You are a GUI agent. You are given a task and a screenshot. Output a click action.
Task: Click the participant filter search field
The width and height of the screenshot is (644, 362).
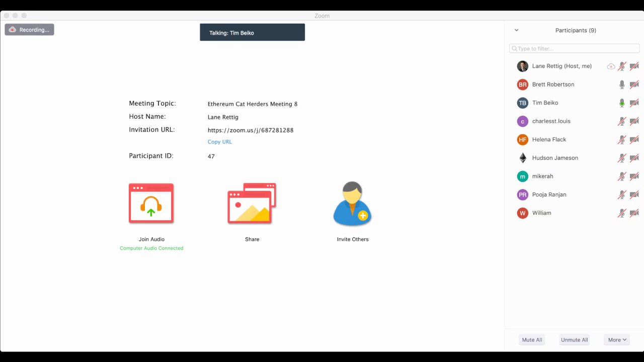tap(575, 49)
